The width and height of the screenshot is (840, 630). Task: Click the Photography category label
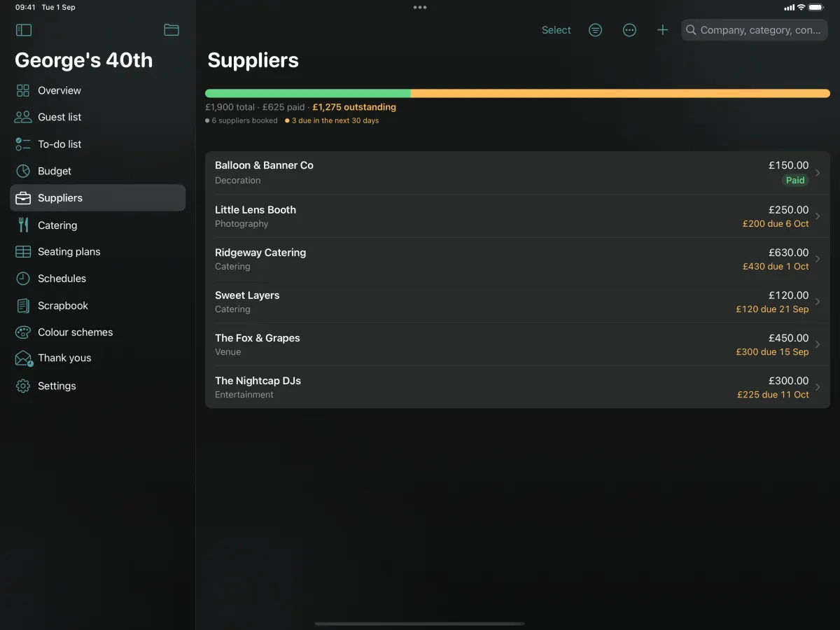tap(241, 224)
